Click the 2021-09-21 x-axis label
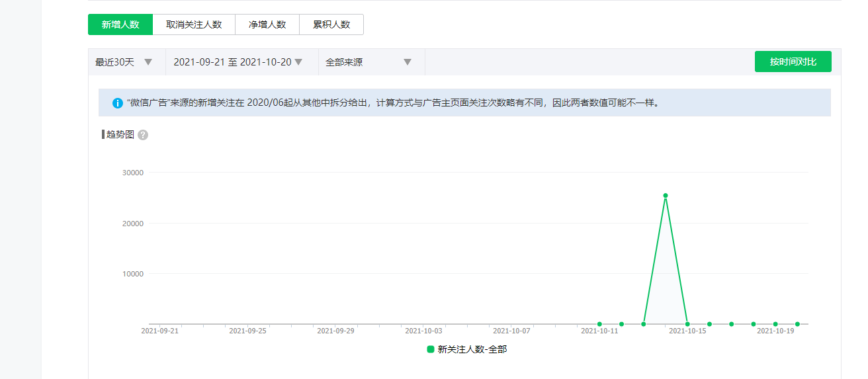 pos(159,331)
